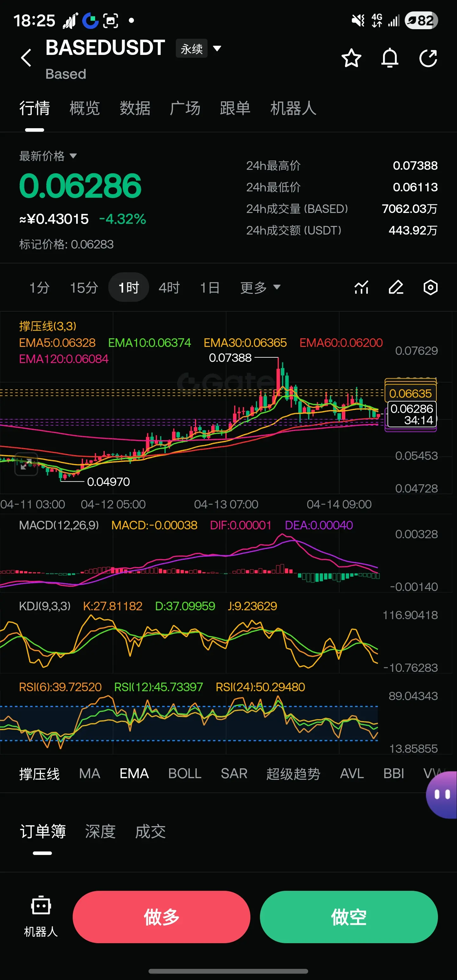Viewport: 457px width, 980px height.
Task: Tap the 24h最高价 value 0.07388
Action: (x=415, y=165)
